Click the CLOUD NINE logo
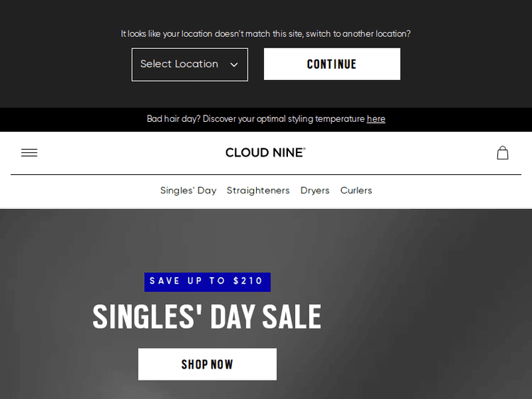The width and height of the screenshot is (532, 399). pyautogui.click(x=265, y=152)
